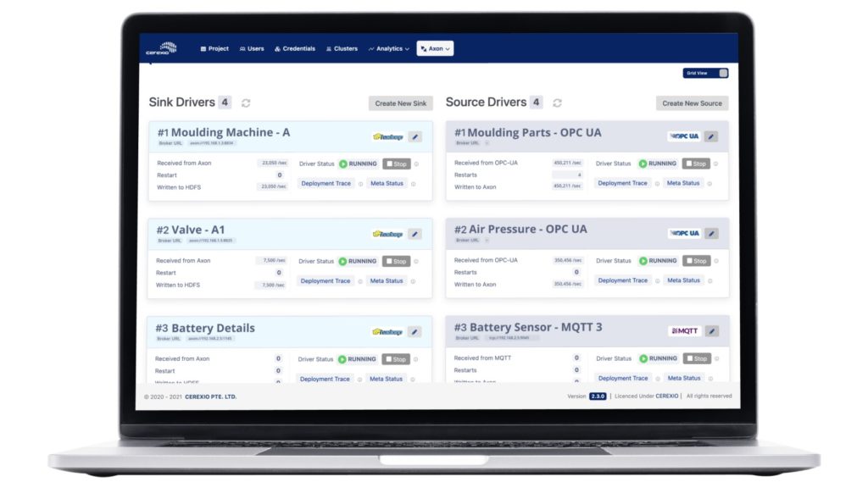The height and width of the screenshot is (488, 868).
Task: Click the Create New Source button
Action: point(692,103)
